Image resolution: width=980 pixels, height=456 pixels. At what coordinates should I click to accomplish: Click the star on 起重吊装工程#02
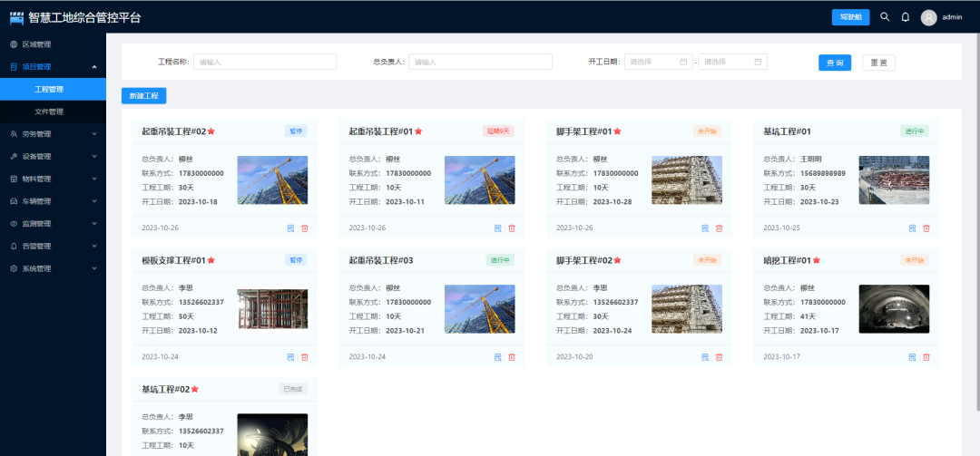[x=211, y=131]
